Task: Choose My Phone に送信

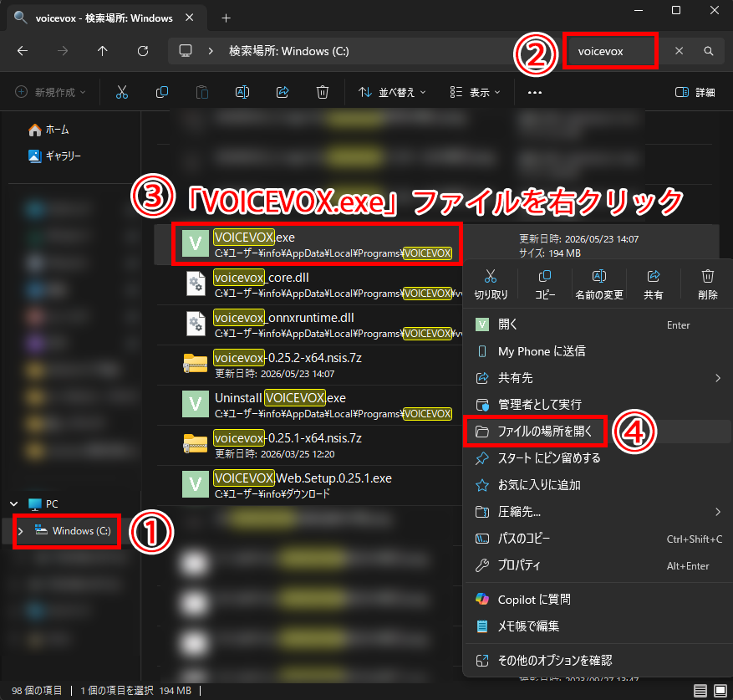Action: (x=598, y=351)
